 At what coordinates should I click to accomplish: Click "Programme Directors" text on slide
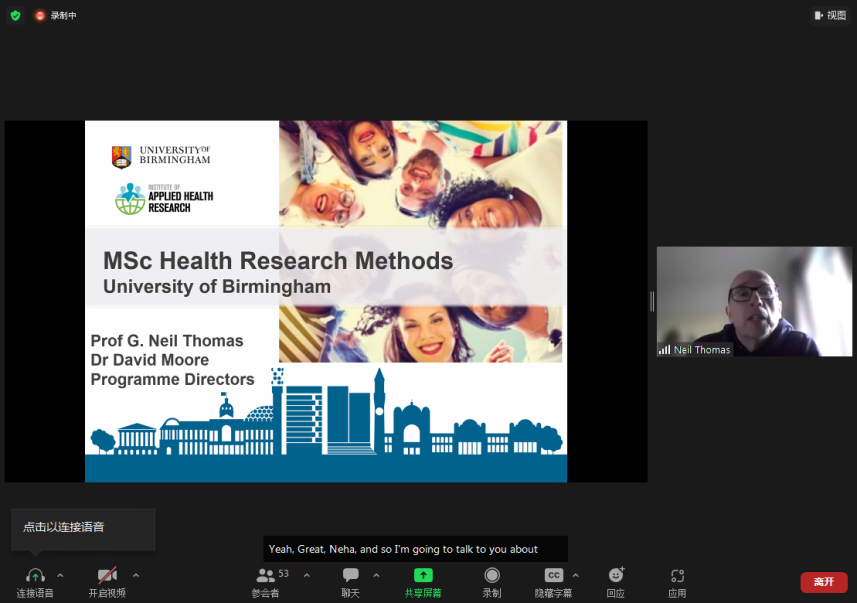click(x=172, y=379)
